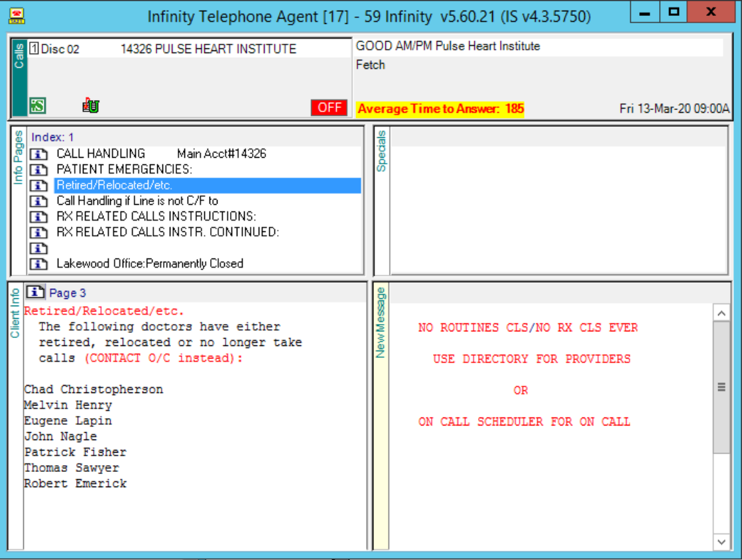Click the scroll up arrow in New Message panel
742x560 pixels.
tap(721, 313)
